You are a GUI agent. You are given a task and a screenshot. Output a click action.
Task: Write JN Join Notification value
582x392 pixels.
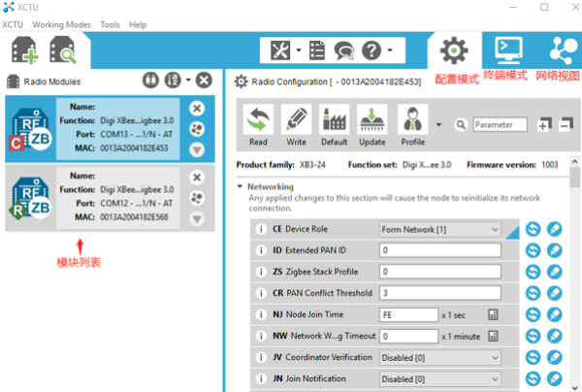pos(555,379)
